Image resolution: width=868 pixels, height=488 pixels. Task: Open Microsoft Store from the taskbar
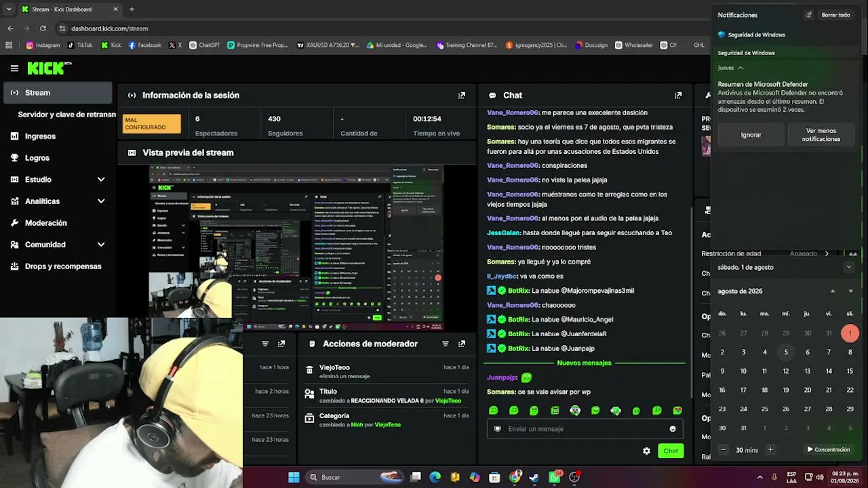pyautogui.click(x=495, y=477)
